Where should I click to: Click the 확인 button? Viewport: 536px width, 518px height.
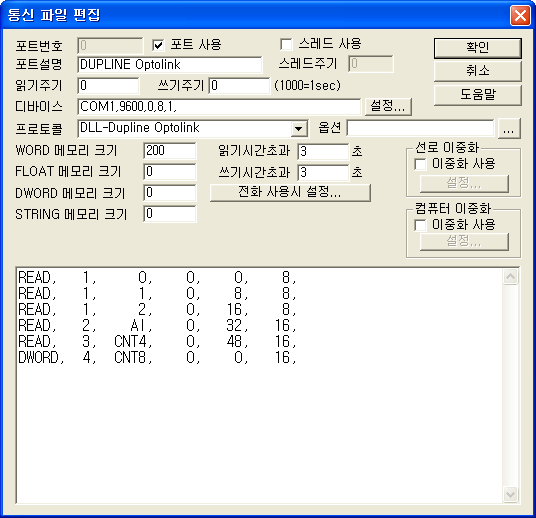tap(478, 48)
